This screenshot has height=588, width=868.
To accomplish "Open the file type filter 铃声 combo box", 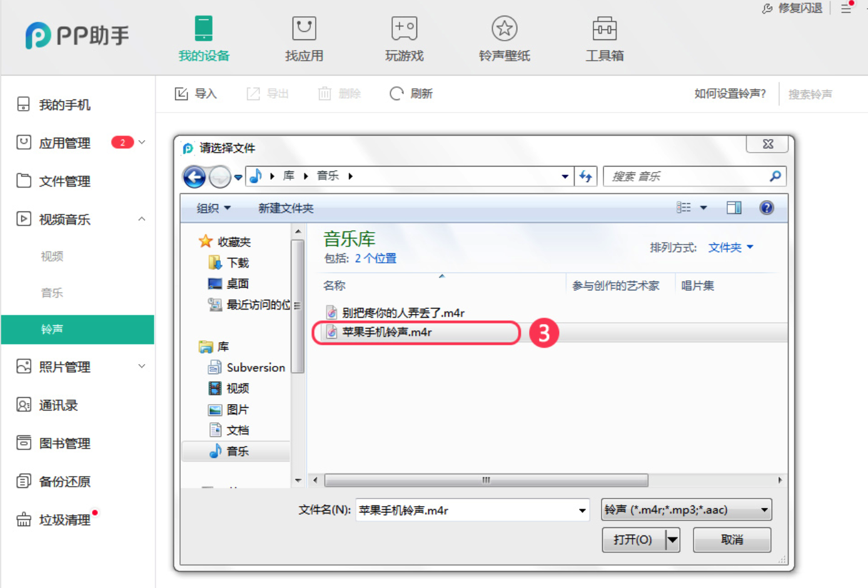I will (x=686, y=510).
